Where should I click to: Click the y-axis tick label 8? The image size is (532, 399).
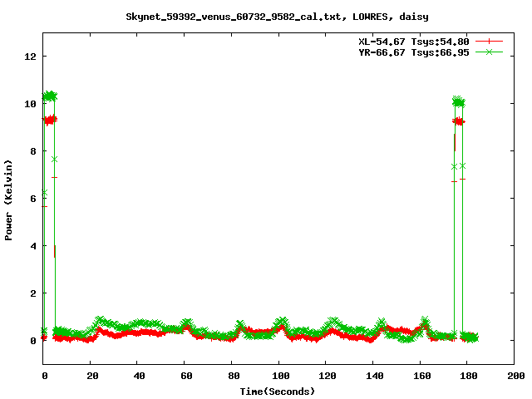coord(33,151)
